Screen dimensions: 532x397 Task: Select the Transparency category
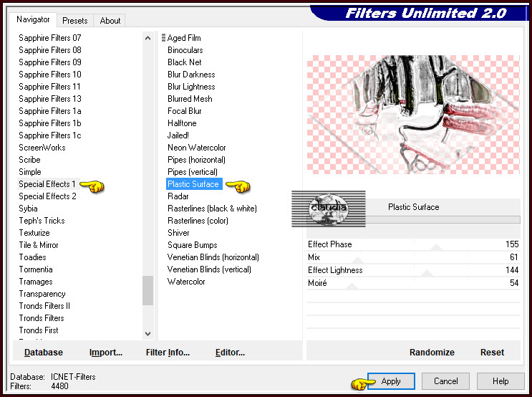pyautogui.click(x=42, y=294)
